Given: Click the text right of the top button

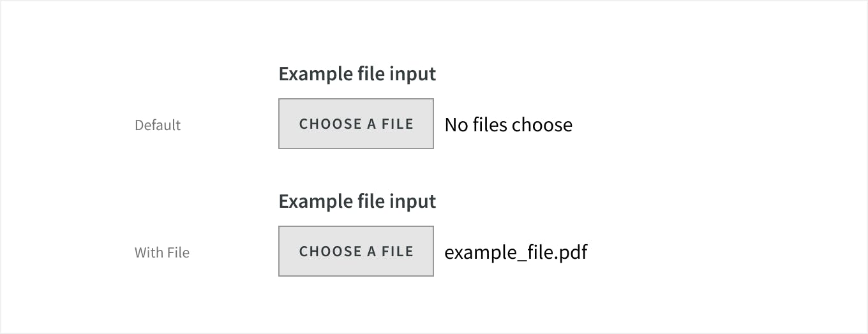Looking at the screenshot, I should [x=508, y=124].
